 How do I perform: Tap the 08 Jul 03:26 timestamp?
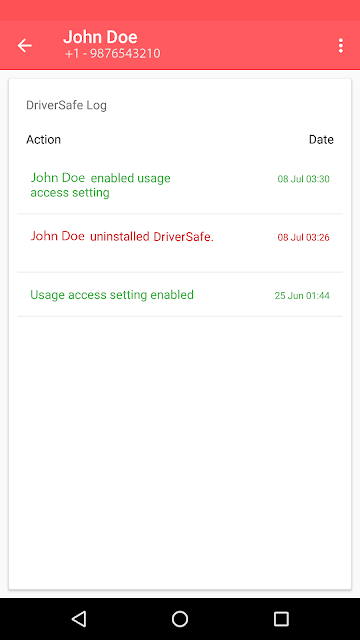pos(304,237)
